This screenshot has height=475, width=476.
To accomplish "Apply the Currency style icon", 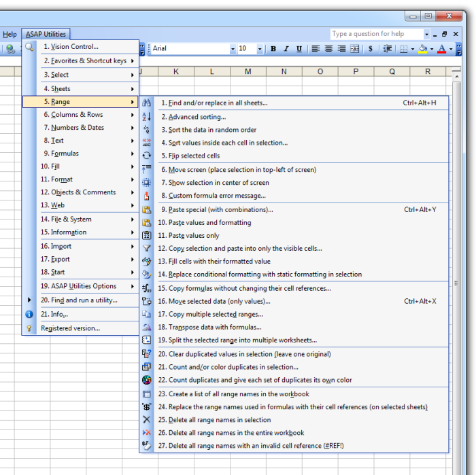I will point(371,49).
